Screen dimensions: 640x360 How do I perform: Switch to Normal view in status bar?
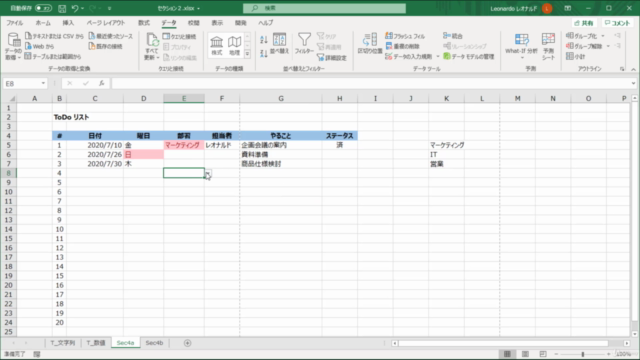507,354
